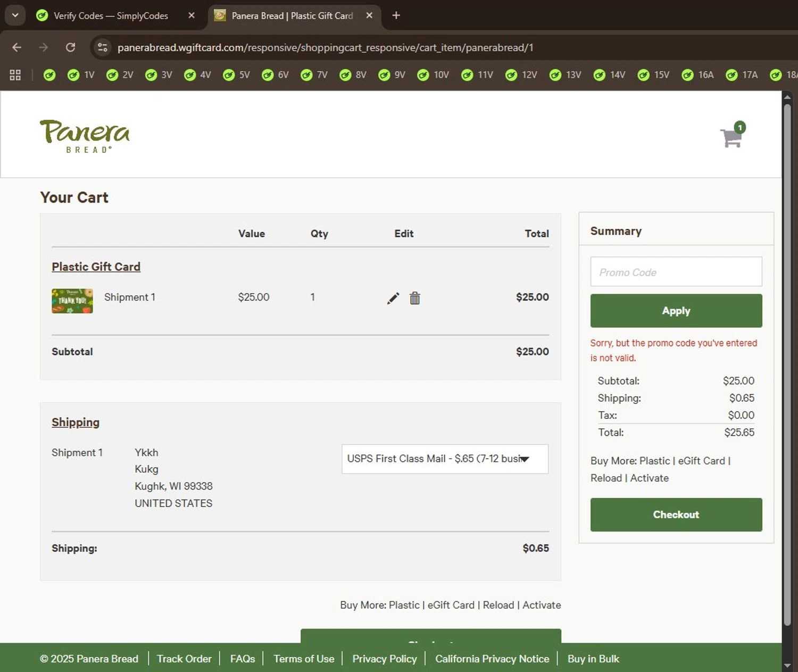Switch to Verify Codes — SimplyCodes tab
Viewport: 798px width, 672px height.
point(110,16)
